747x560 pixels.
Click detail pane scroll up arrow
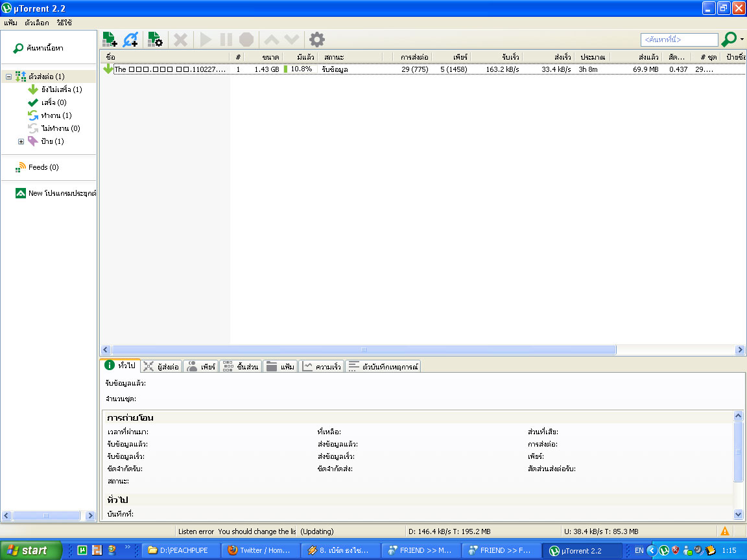pyautogui.click(x=738, y=415)
